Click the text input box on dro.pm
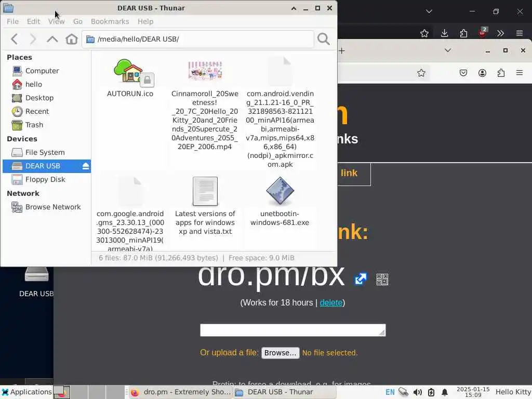 pos(293,330)
